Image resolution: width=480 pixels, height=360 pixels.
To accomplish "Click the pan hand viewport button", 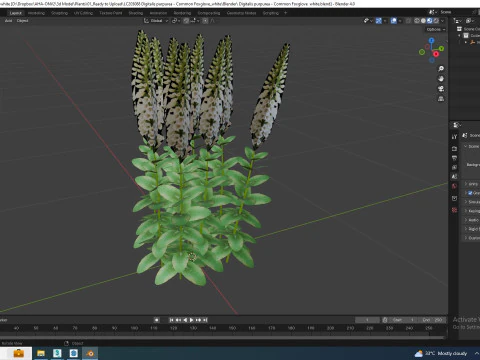I will pos(441,79).
